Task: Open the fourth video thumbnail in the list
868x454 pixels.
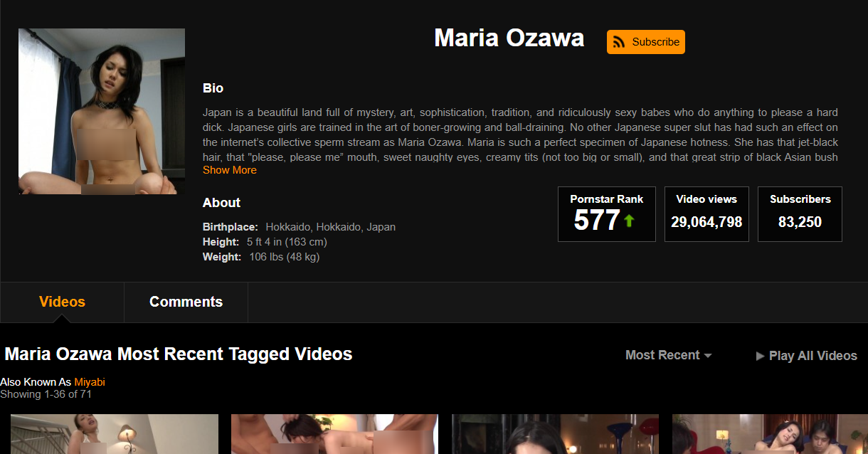Action: pos(770,434)
